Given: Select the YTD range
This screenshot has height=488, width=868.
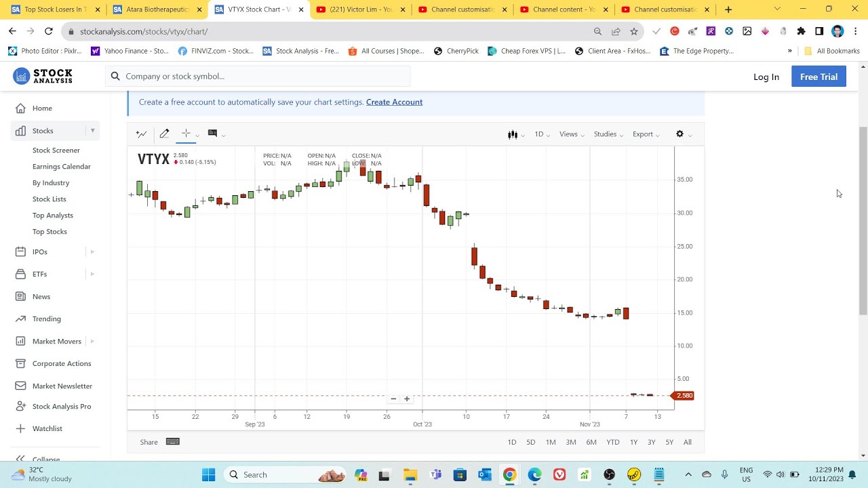Looking at the screenshot, I should (x=613, y=442).
